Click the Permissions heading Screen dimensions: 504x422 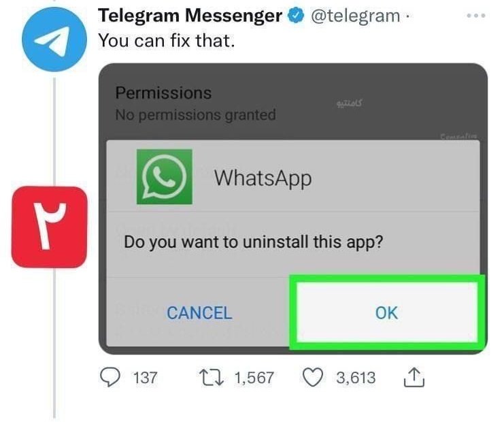[163, 93]
